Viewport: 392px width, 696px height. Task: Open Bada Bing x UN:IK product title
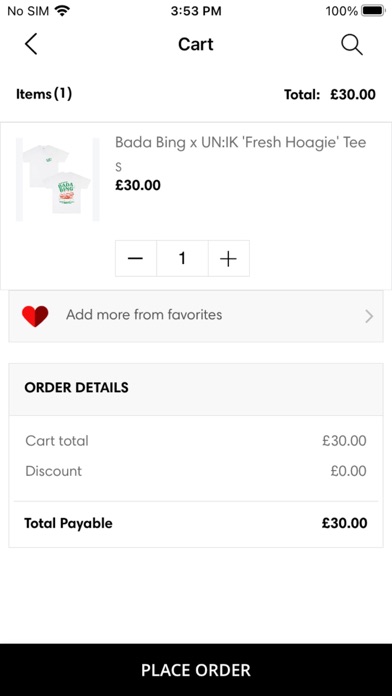click(241, 142)
